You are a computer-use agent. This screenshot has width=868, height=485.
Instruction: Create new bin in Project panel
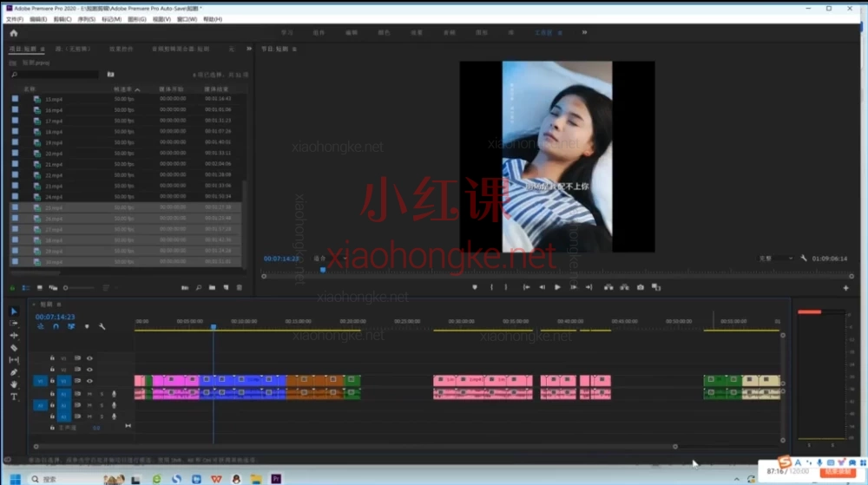212,288
